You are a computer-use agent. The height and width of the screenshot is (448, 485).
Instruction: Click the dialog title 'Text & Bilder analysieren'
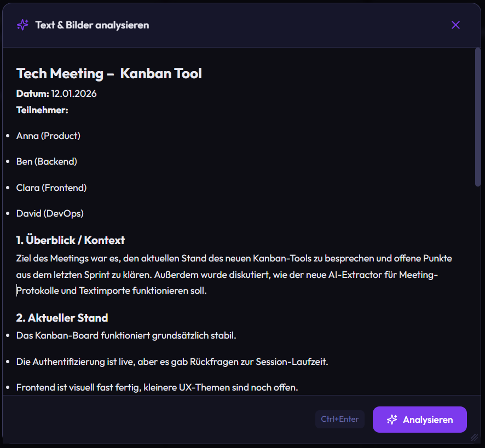click(92, 25)
